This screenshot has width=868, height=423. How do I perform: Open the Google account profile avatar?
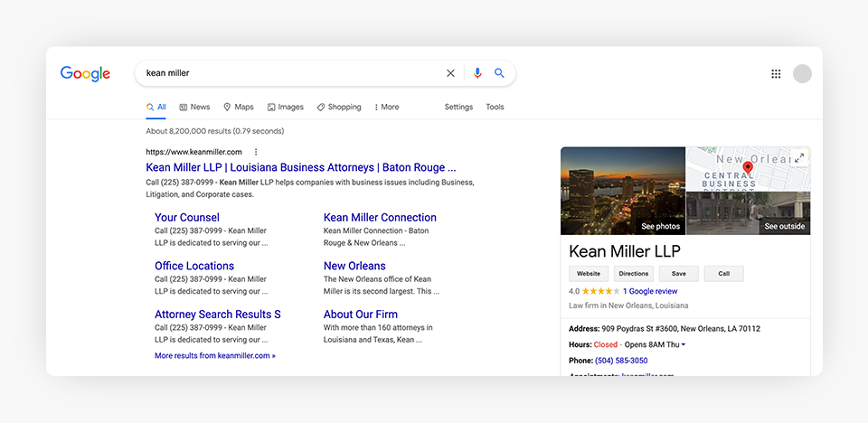(802, 74)
